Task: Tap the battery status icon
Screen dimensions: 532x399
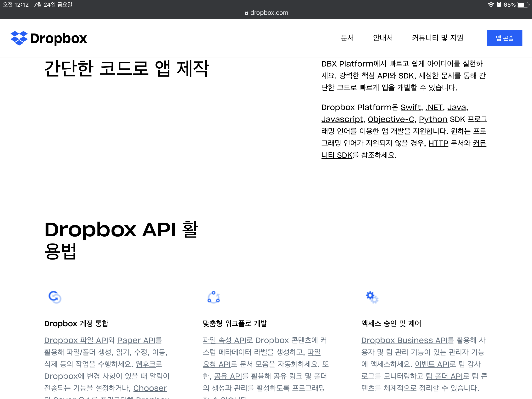Action: (x=523, y=5)
